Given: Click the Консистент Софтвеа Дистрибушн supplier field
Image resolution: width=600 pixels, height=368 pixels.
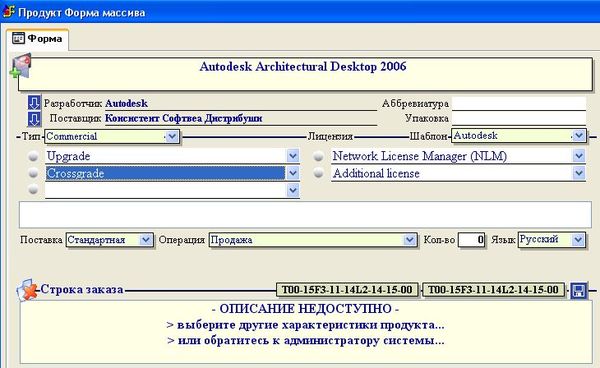Looking at the screenshot, I should [241, 119].
